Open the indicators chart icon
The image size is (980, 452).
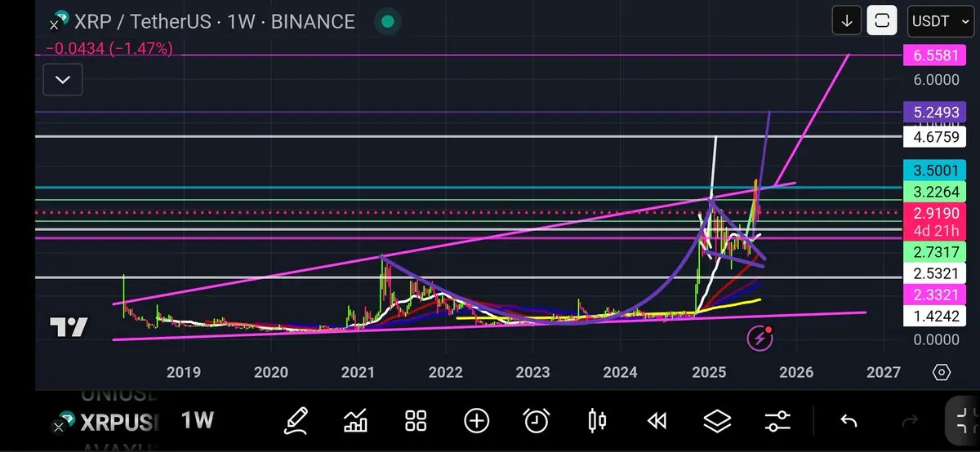(x=356, y=420)
